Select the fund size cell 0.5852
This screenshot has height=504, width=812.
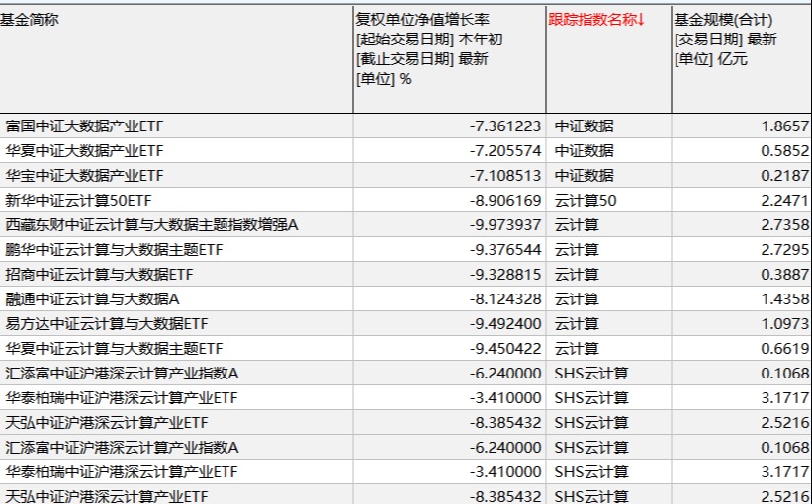click(784, 151)
